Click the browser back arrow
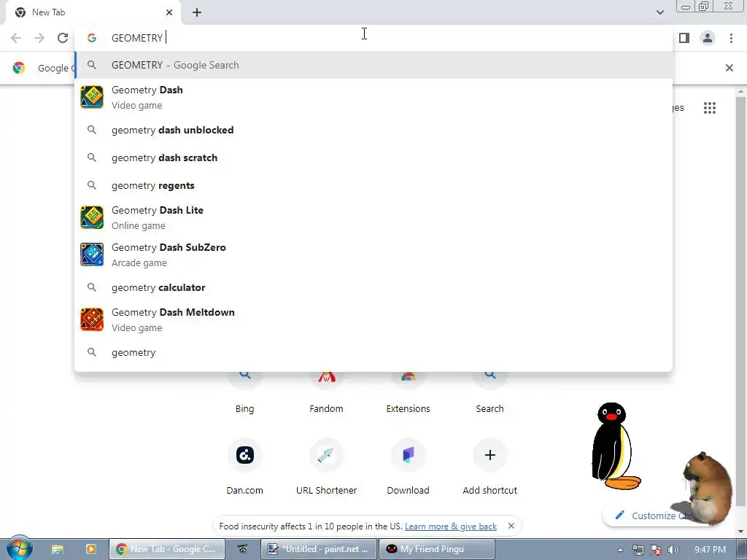The image size is (747, 560). [x=16, y=38]
